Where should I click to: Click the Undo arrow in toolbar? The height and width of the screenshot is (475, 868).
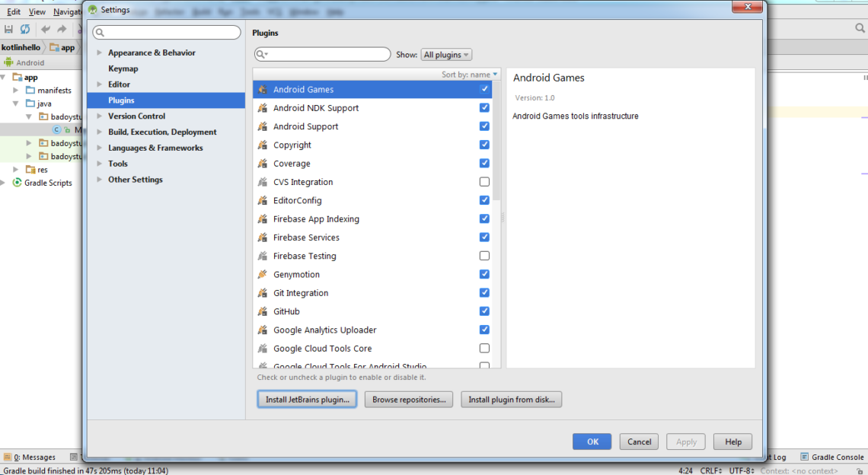tap(46, 29)
